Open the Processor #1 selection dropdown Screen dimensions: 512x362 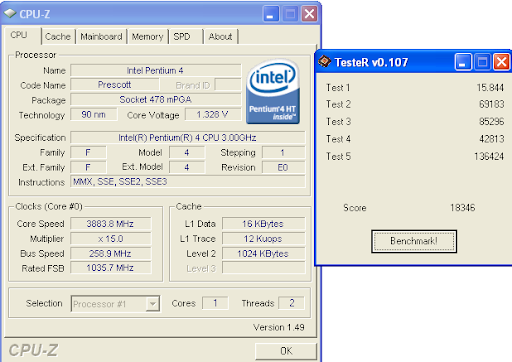115,304
